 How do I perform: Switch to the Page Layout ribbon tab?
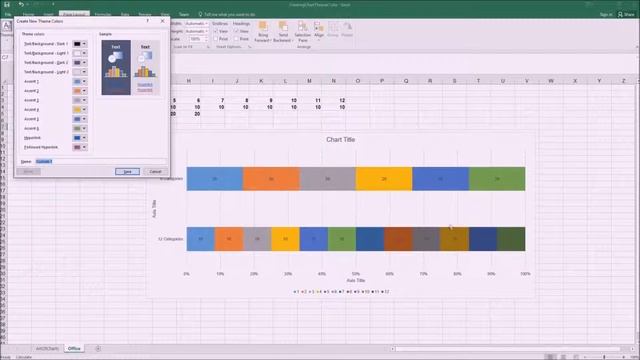74,14
